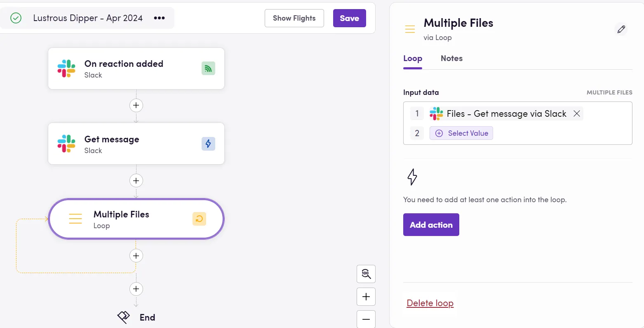
Task: Switch to the Notes tab
Action: [451, 59]
